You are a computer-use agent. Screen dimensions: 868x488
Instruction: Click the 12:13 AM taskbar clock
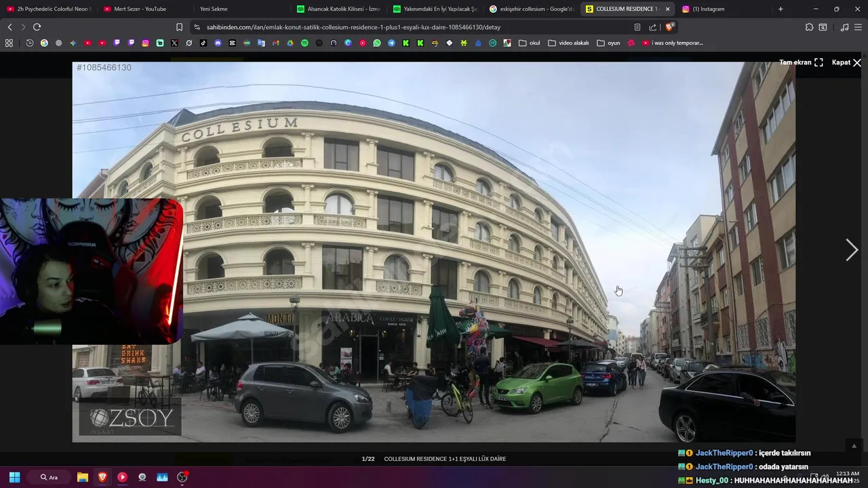click(x=848, y=474)
